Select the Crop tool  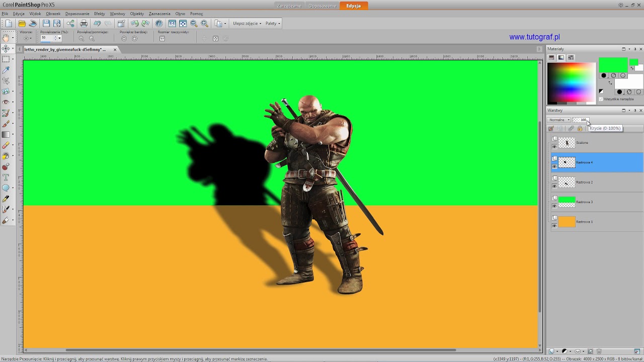coord(6,81)
